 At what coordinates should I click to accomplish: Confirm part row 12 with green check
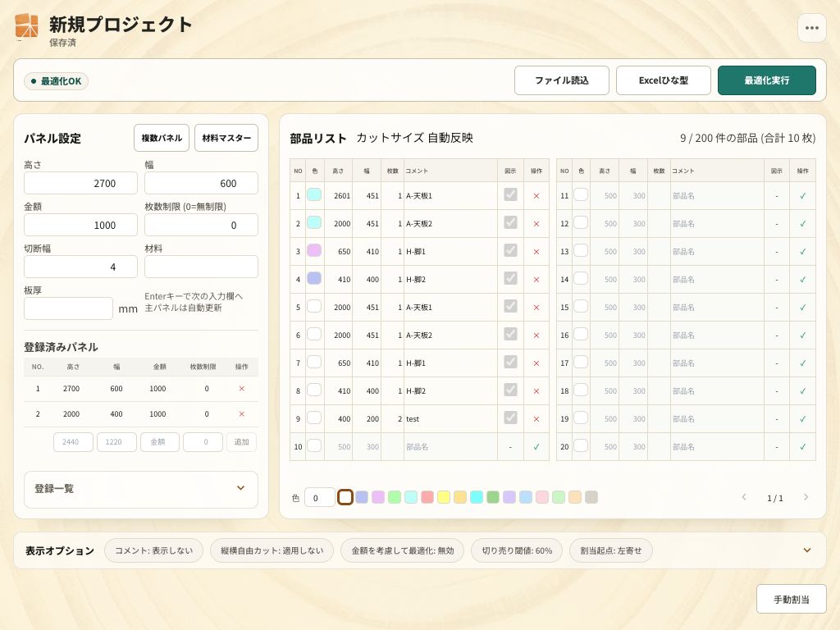tap(802, 224)
